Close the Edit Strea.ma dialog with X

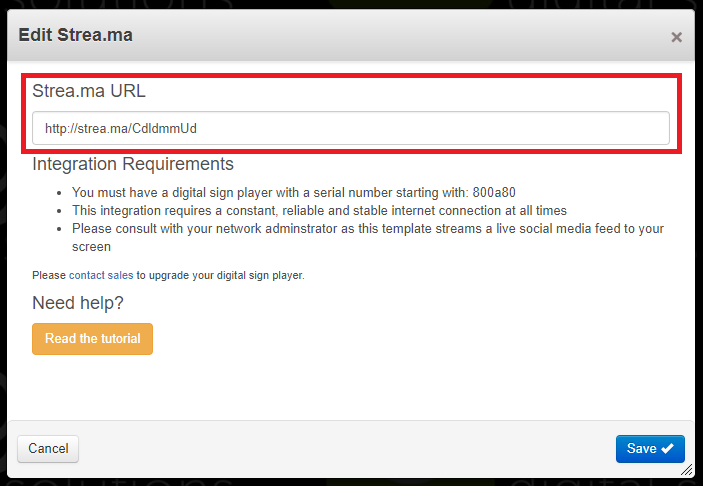(x=676, y=37)
